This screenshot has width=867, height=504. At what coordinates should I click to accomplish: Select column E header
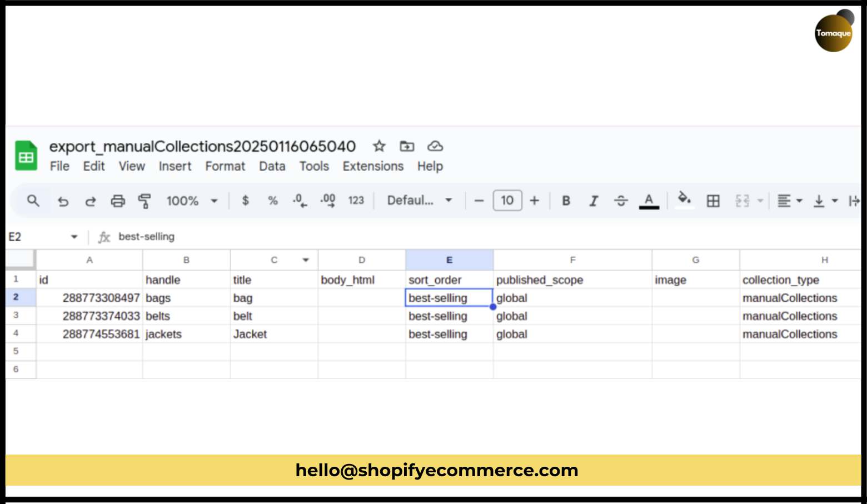[x=449, y=260]
